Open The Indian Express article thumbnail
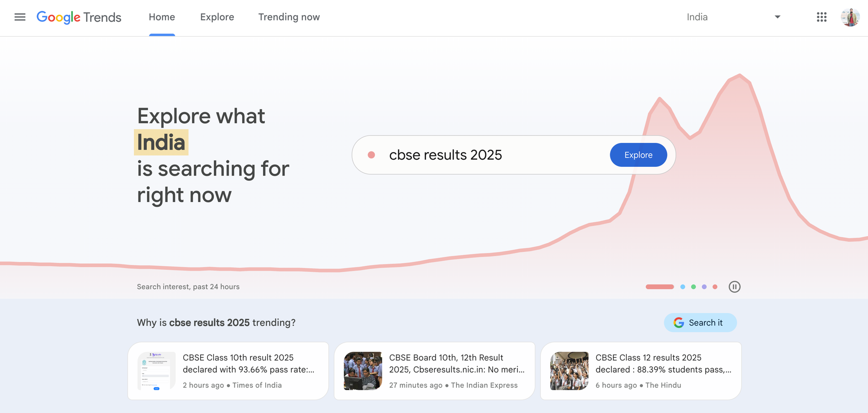This screenshot has width=868, height=413. (x=363, y=370)
